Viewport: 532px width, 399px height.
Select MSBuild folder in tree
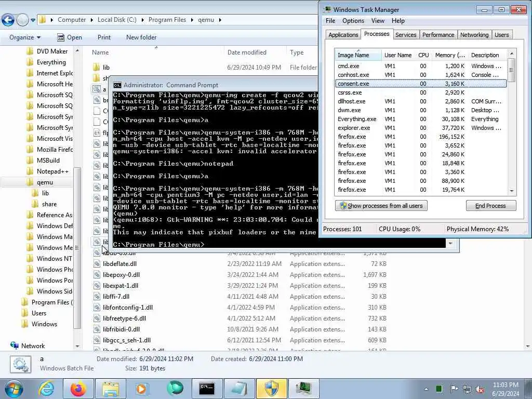pos(48,161)
